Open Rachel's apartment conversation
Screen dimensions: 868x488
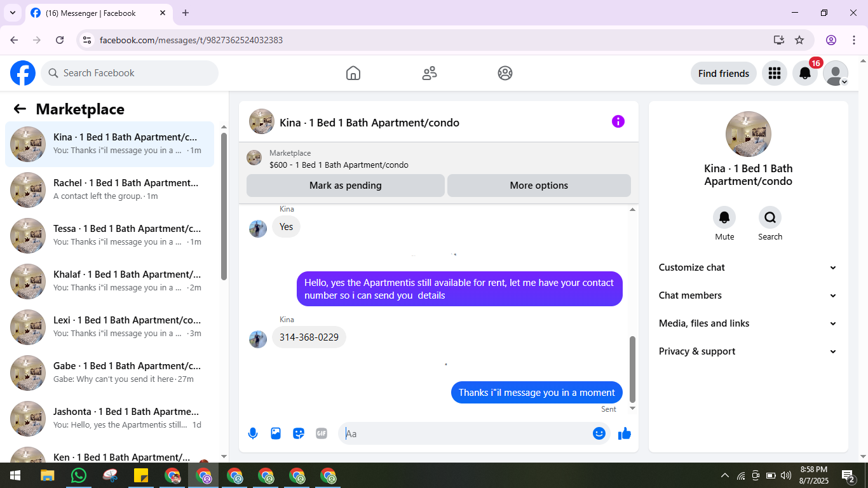pyautogui.click(x=109, y=189)
